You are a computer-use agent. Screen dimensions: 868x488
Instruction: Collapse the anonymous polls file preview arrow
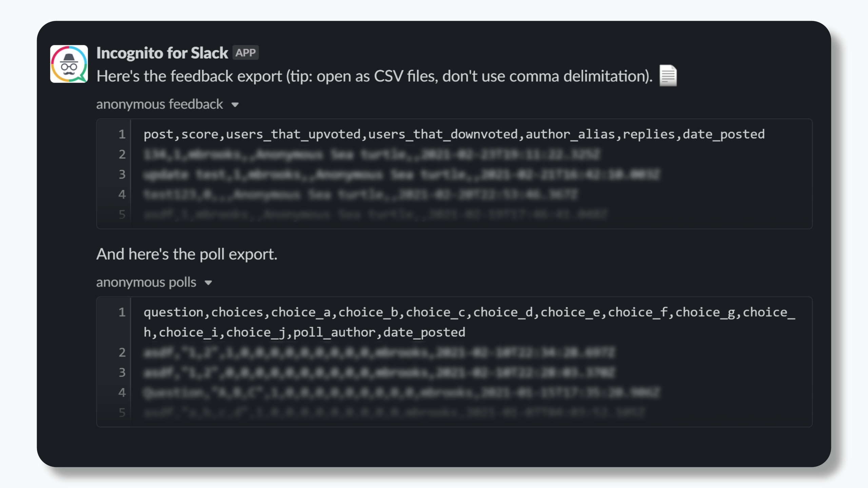(x=208, y=283)
